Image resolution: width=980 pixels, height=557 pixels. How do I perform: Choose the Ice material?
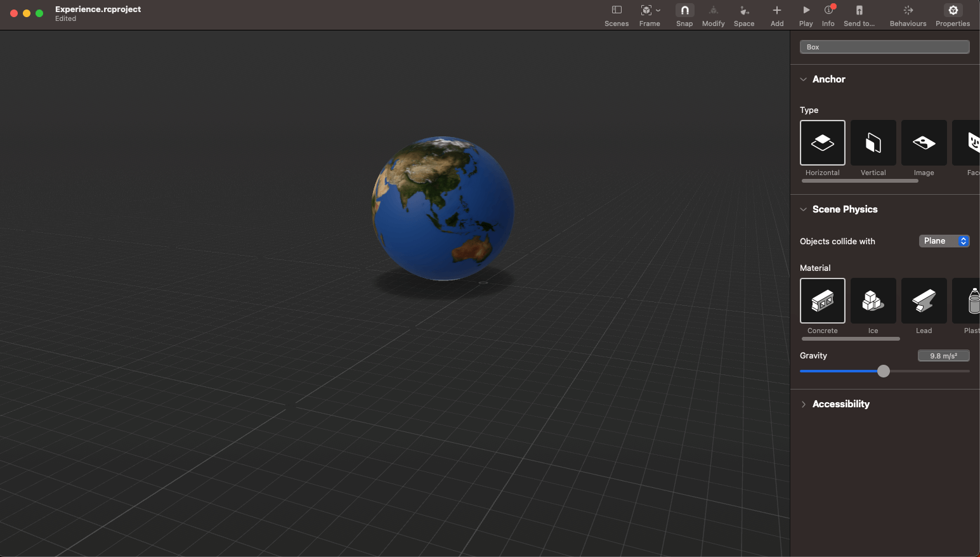[873, 301]
